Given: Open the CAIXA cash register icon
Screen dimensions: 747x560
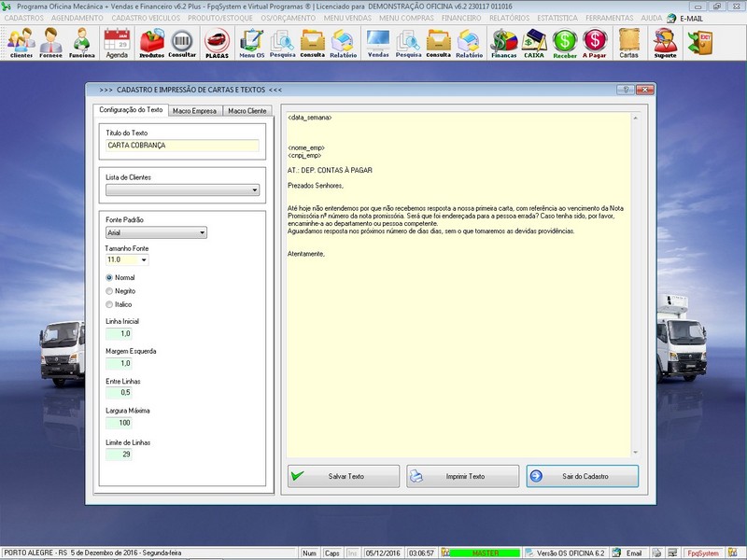Looking at the screenshot, I should click(534, 43).
